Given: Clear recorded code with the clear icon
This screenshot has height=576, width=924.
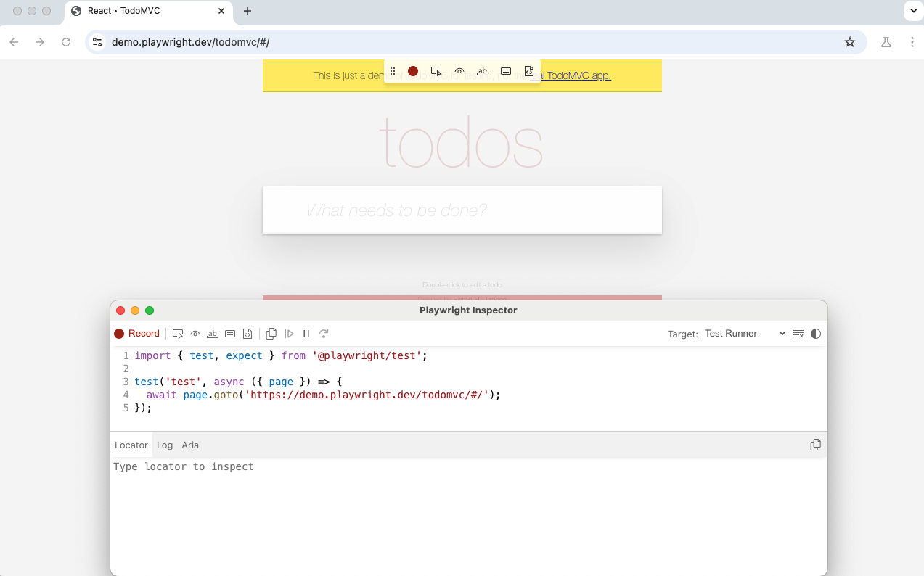Looking at the screenshot, I should point(798,334).
